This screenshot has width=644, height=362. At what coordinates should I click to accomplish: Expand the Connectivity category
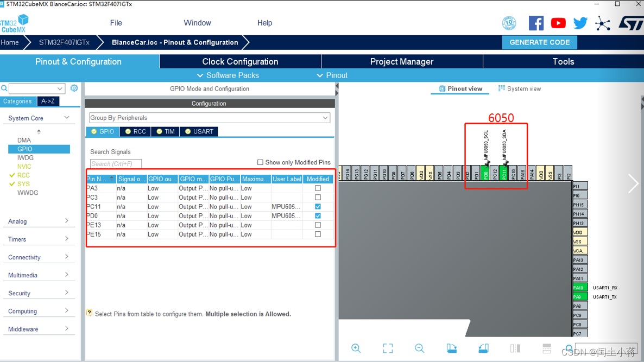pos(39,257)
